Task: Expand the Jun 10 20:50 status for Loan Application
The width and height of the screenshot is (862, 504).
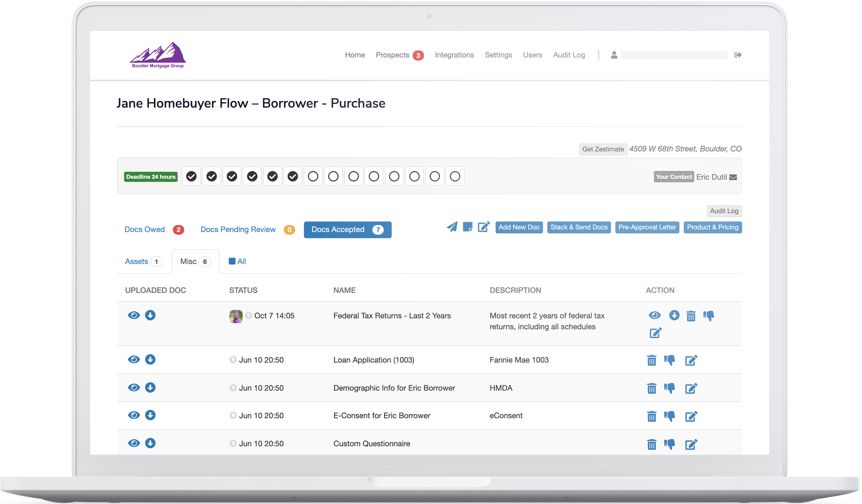Action: click(x=233, y=360)
